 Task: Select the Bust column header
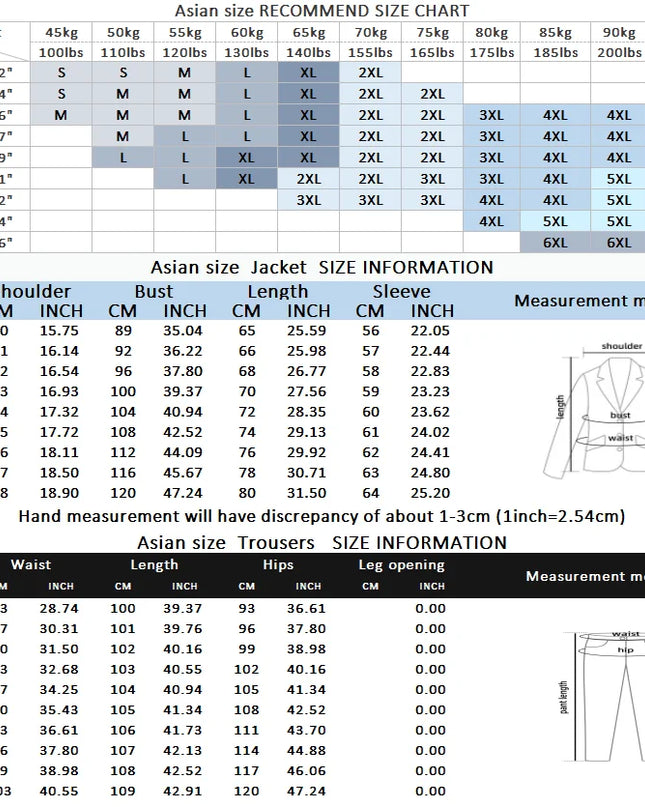(153, 291)
